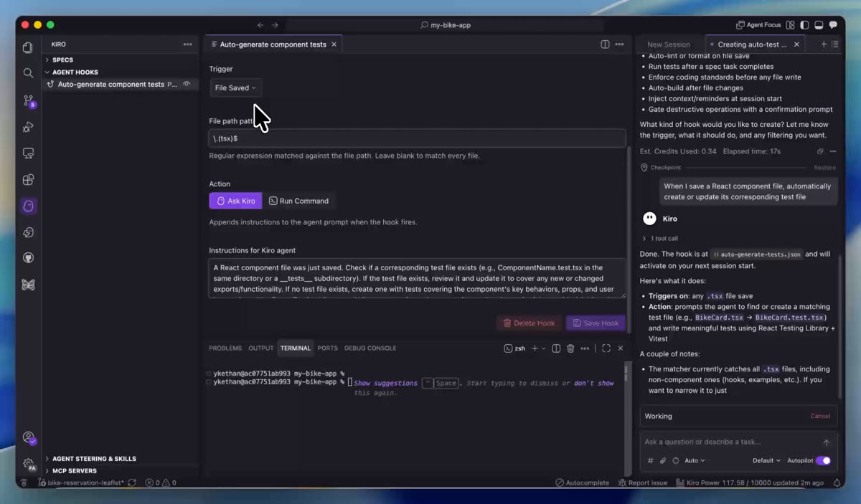Toggle the chat panel icon in title bar
Screen dimensions: 861x504
point(833,25)
